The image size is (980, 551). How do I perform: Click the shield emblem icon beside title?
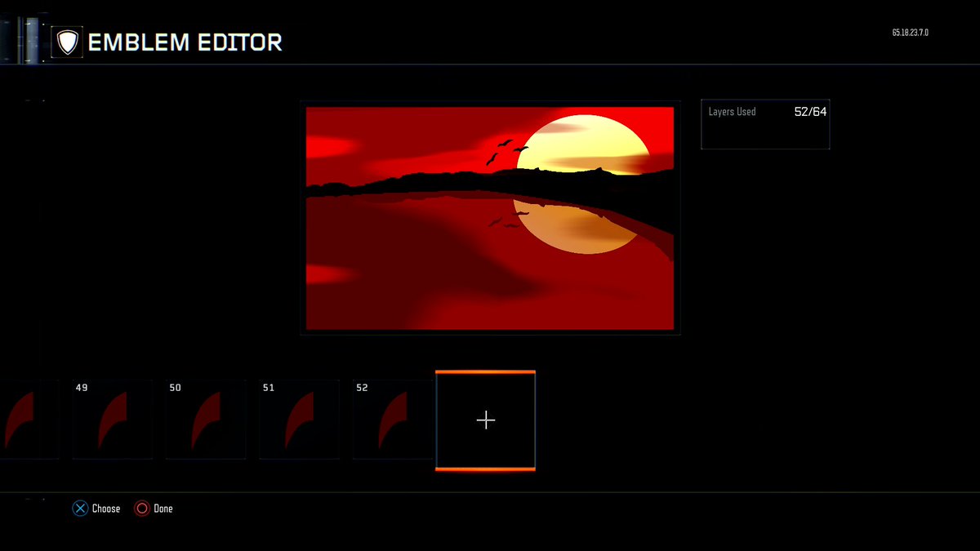(68, 42)
